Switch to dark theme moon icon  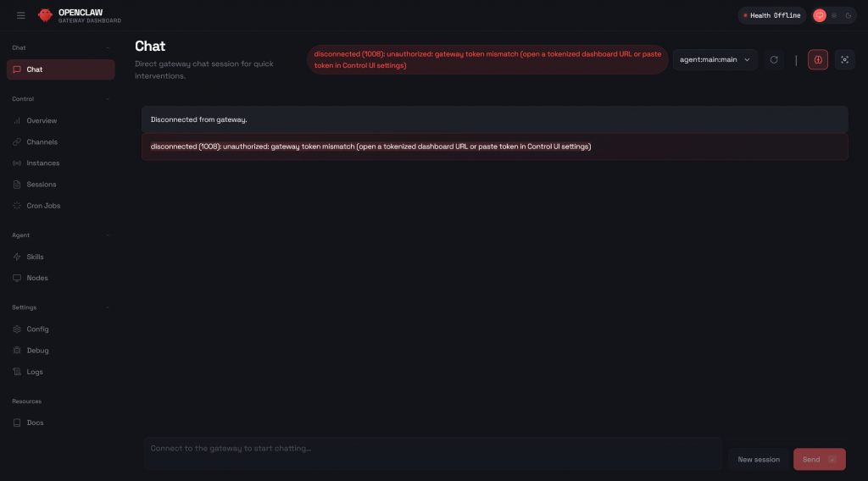[849, 15]
